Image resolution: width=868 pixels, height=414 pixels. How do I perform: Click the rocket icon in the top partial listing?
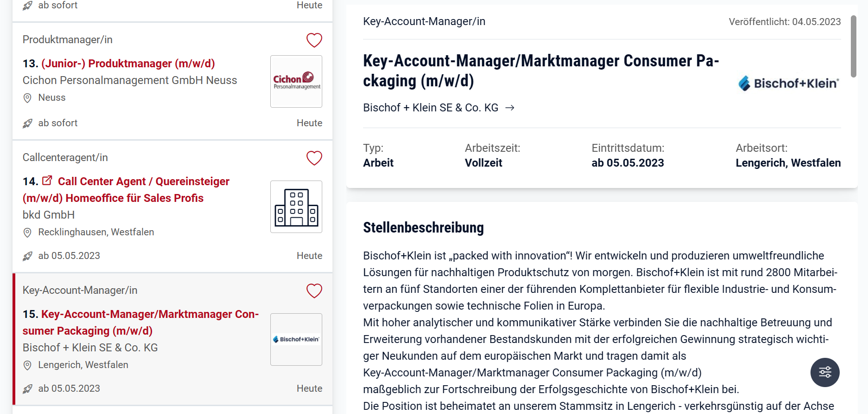(x=28, y=6)
